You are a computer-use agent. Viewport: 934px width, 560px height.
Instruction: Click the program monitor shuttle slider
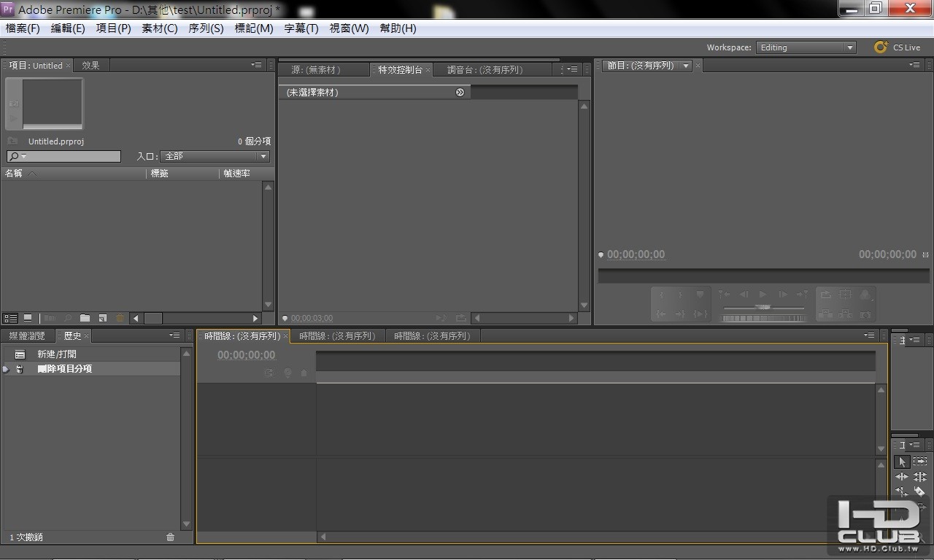pos(763,308)
